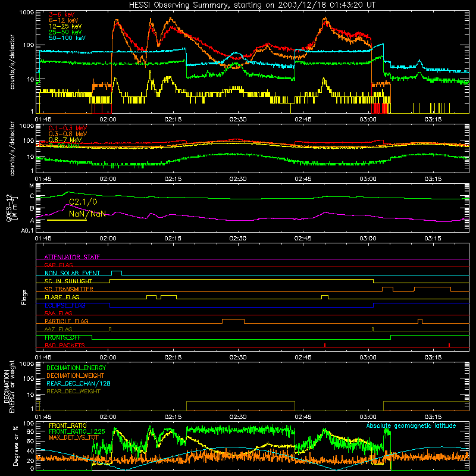Select the SC_IN_SUNLIGHT flag label
The height and width of the screenshot is (476, 476).
tap(68, 281)
